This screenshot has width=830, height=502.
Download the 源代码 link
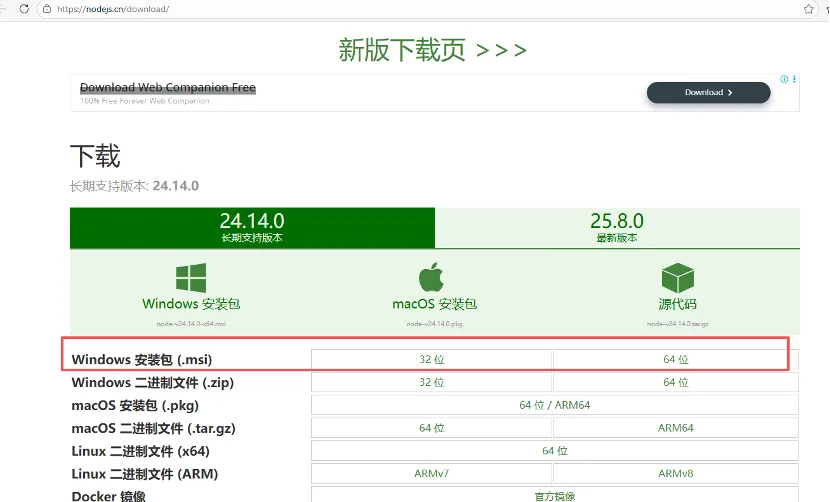(678, 304)
